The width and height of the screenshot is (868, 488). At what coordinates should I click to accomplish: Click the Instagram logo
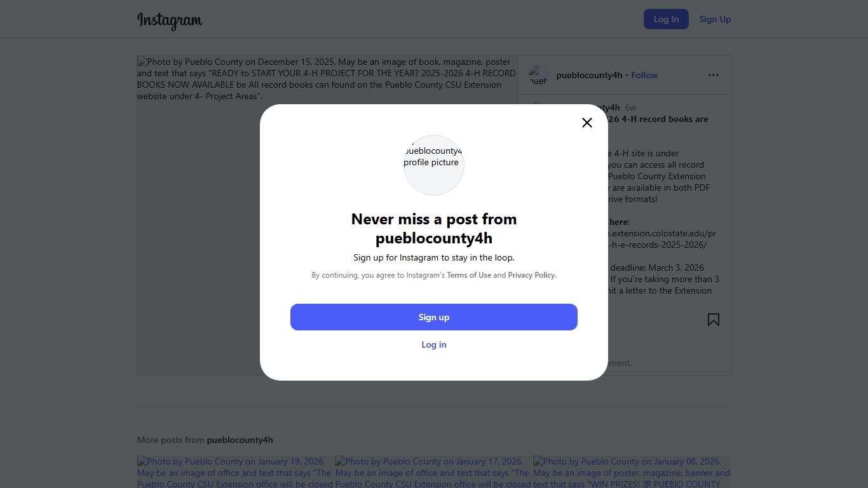tap(170, 20)
